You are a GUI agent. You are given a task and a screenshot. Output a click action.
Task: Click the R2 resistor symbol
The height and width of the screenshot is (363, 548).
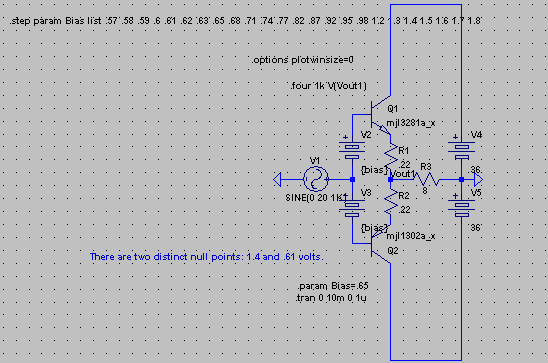391,202
